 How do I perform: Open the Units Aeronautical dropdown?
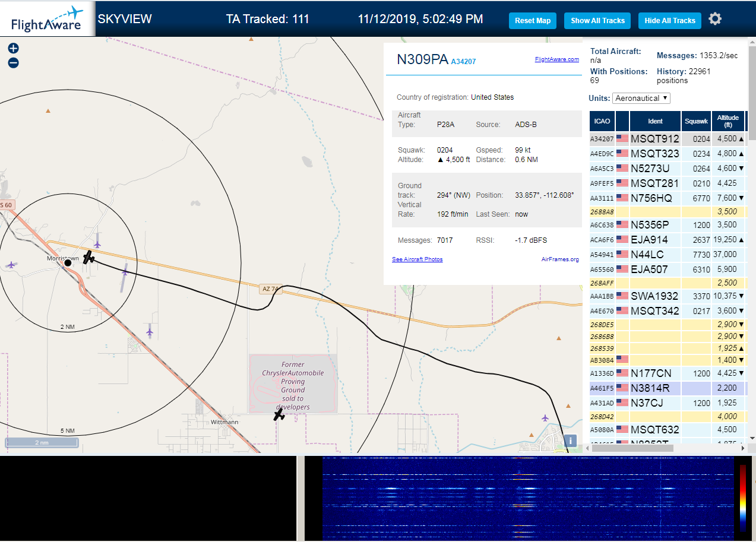641,98
